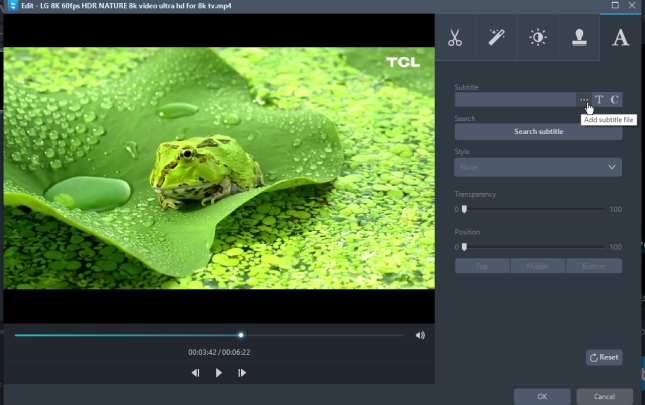Click into the Subtitle file path field
This screenshot has width=645, height=405.
[515, 100]
